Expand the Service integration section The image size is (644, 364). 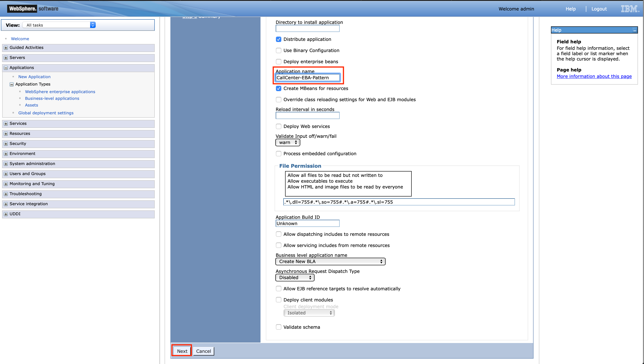(x=6, y=204)
